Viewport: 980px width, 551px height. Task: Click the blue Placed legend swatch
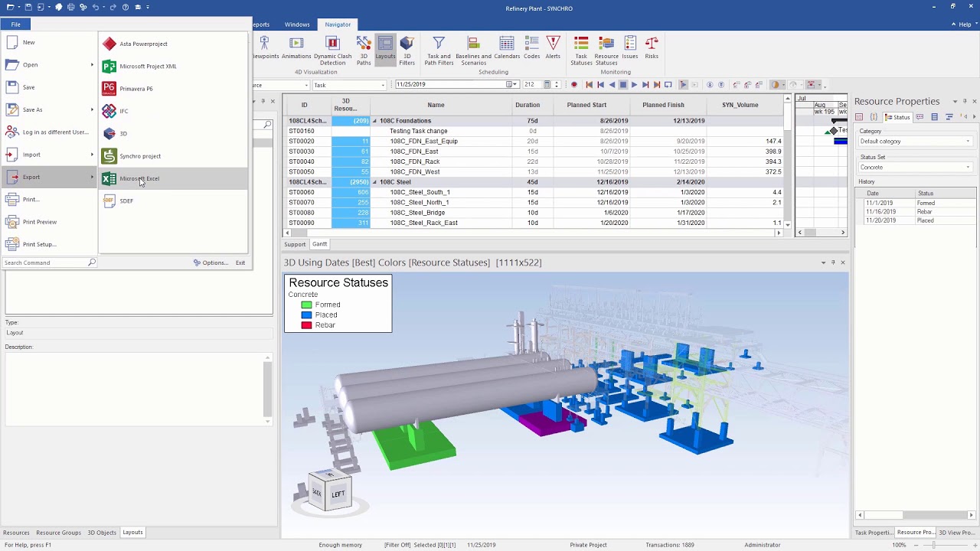coord(306,315)
